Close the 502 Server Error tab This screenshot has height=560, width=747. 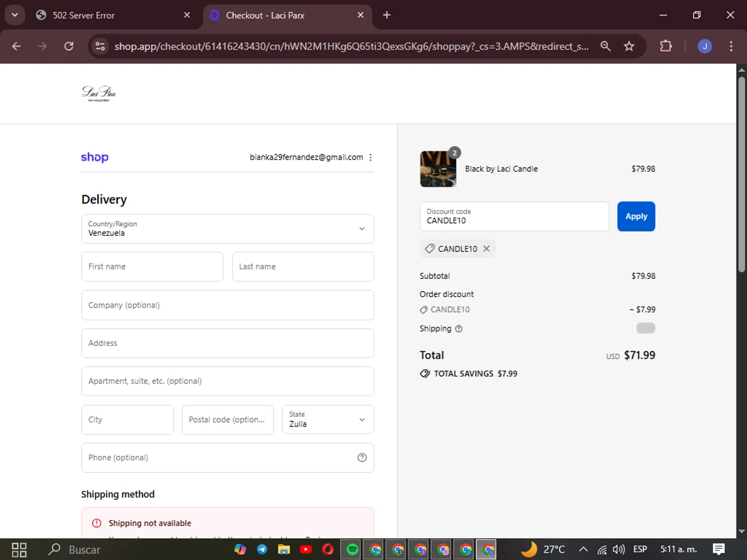[x=187, y=15]
